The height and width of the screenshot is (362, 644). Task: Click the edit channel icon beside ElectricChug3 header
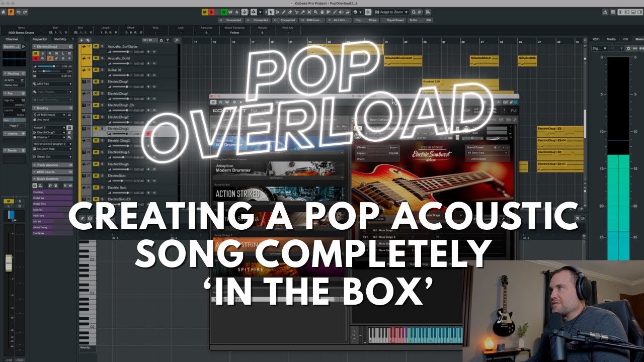70,47
